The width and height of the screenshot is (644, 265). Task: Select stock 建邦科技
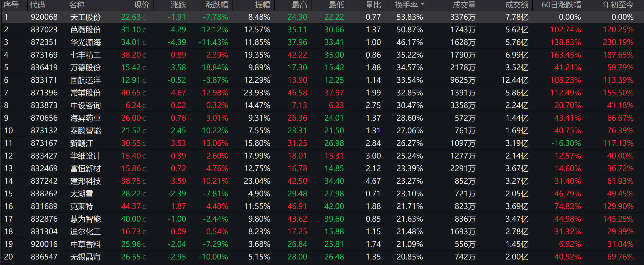tap(85, 181)
